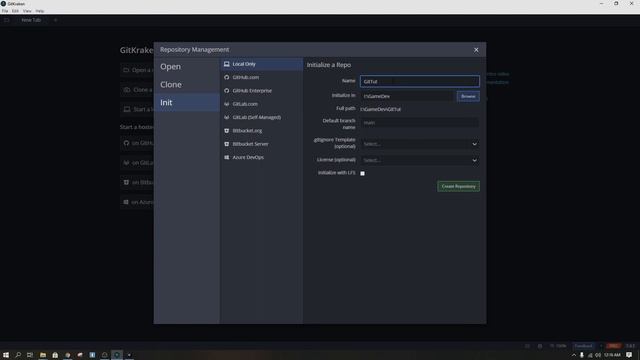Select the Local Only laptop icon
The width and height of the screenshot is (640, 360).
(x=227, y=64)
